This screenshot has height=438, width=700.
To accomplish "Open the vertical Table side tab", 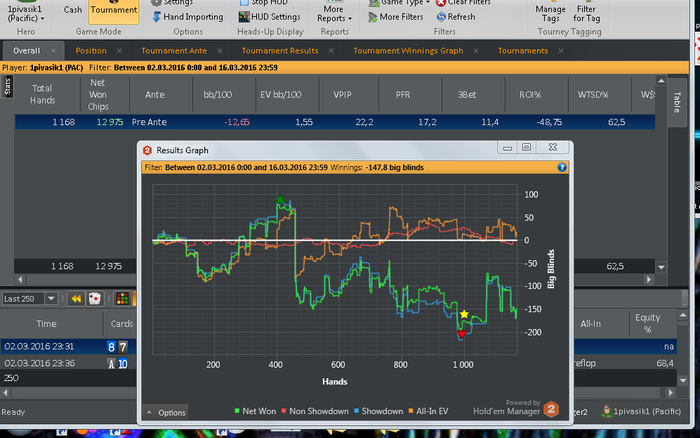I will (677, 102).
